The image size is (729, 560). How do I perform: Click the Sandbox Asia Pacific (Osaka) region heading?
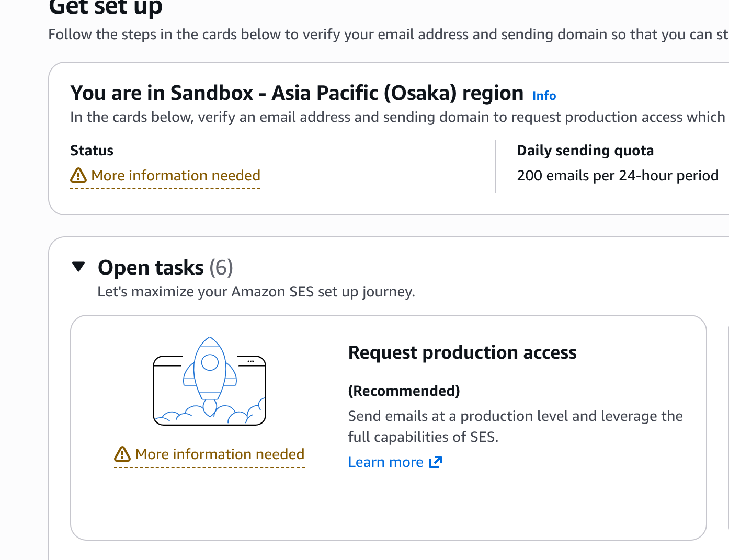tap(297, 93)
